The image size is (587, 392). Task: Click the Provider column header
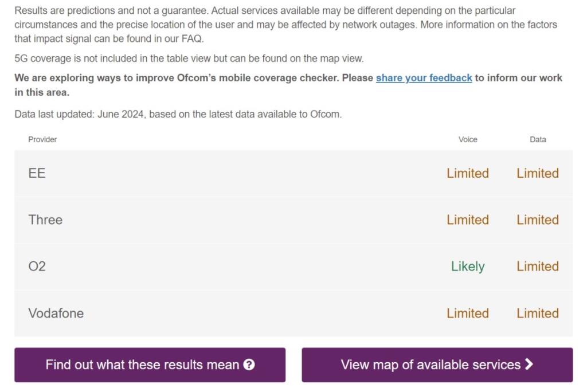tap(42, 139)
